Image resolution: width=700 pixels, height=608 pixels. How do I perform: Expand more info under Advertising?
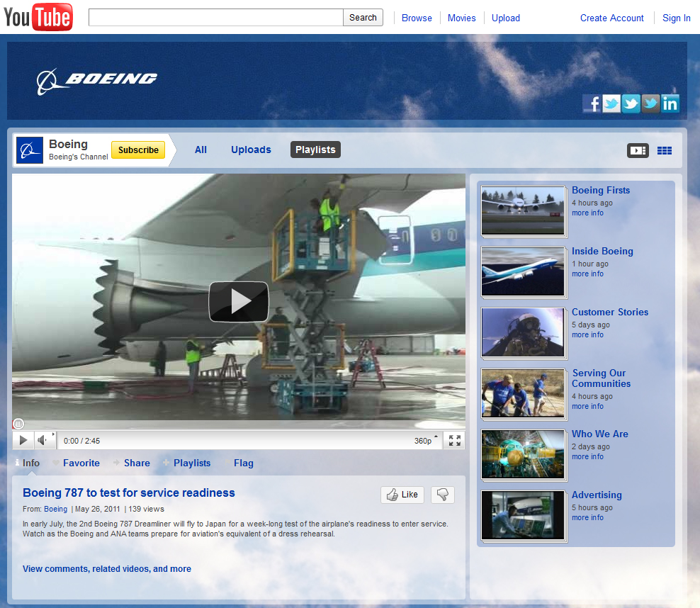pyautogui.click(x=587, y=517)
